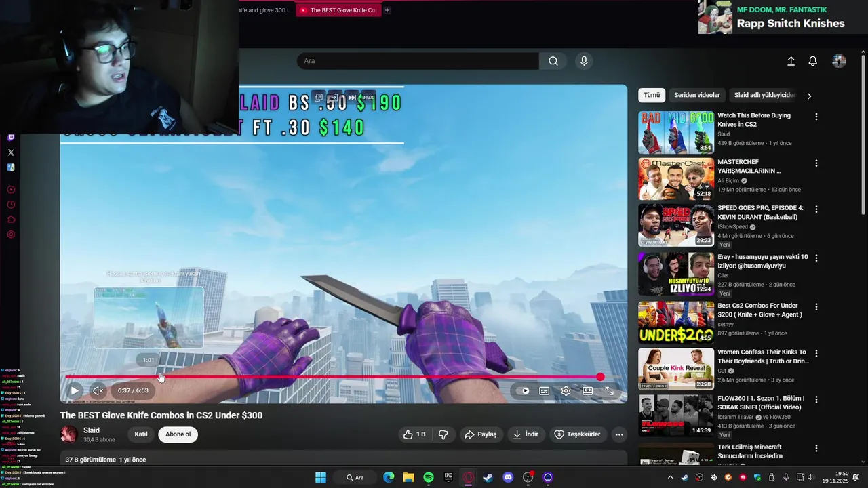The width and height of the screenshot is (868, 488).
Task: Open options for Eray husamvuyu video
Action: click(816, 258)
